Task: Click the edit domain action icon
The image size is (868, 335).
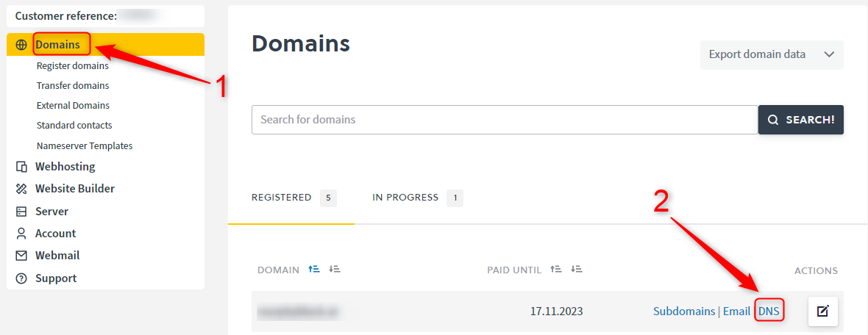Action: [822, 311]
